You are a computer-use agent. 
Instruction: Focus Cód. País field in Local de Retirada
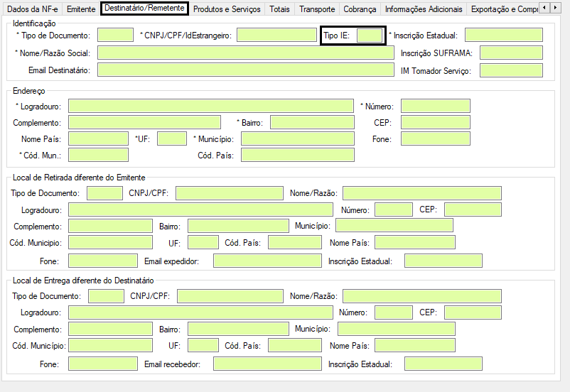tap(295, 242)
